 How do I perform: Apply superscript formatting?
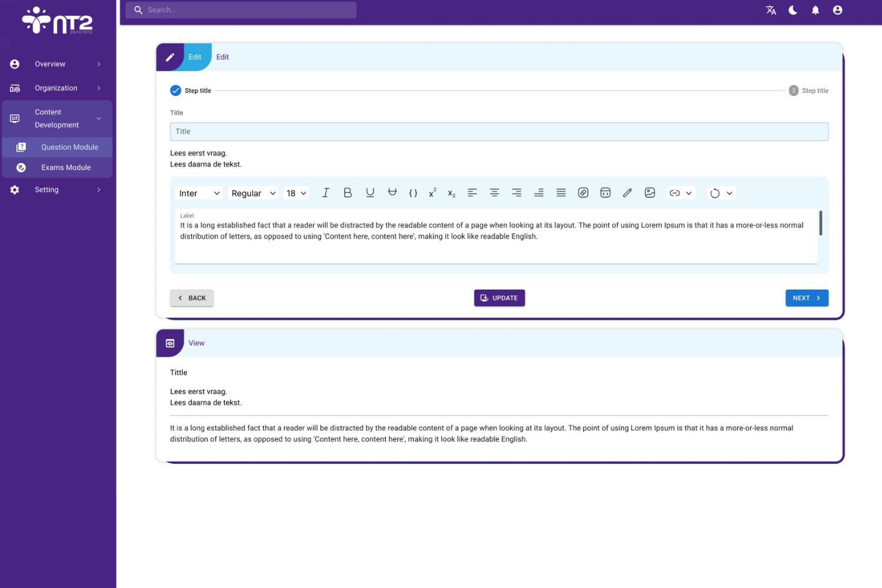pos(433,193)
